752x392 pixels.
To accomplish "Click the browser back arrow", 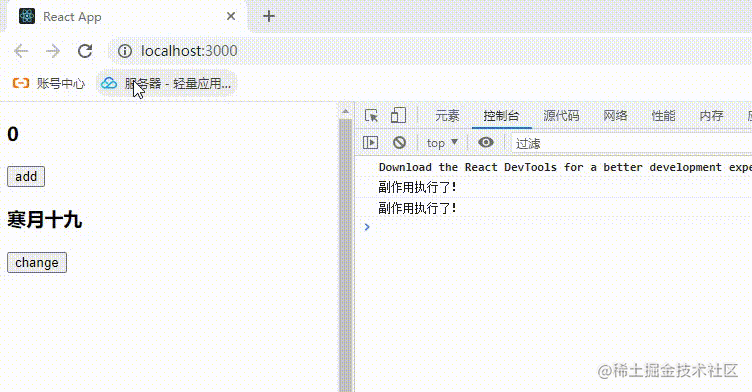I will (x=21, y=51).
